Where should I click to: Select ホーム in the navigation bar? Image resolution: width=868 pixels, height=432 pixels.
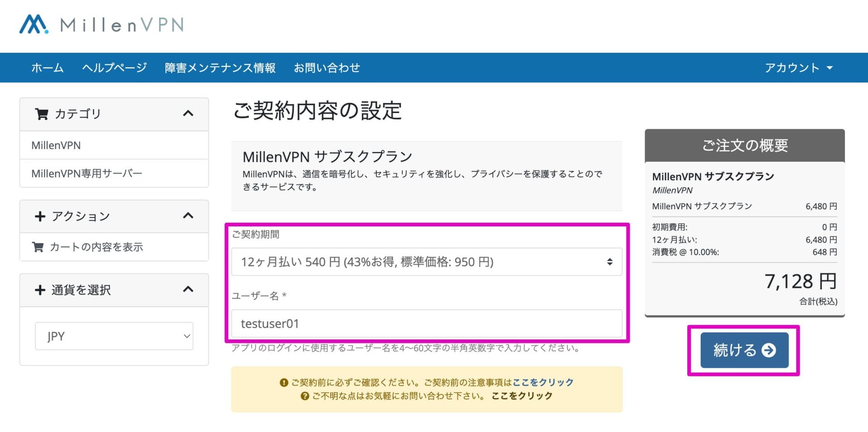coord(47,67)
